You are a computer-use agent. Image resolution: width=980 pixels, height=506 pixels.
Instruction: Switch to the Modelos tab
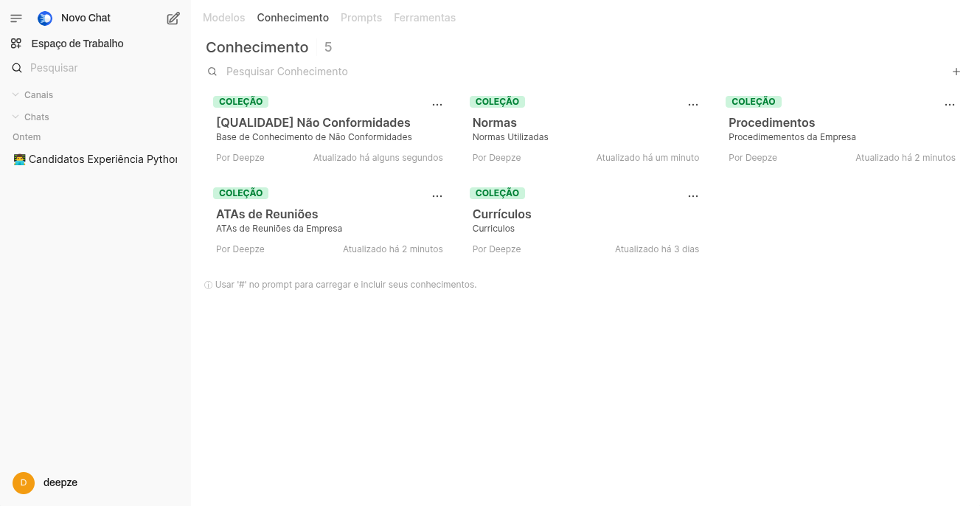tap(224, 18)
